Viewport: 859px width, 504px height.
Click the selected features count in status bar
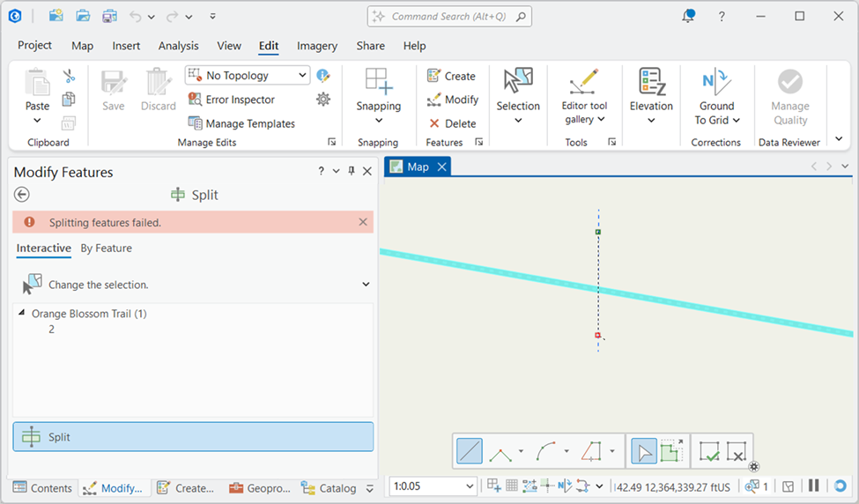(757, 485)
